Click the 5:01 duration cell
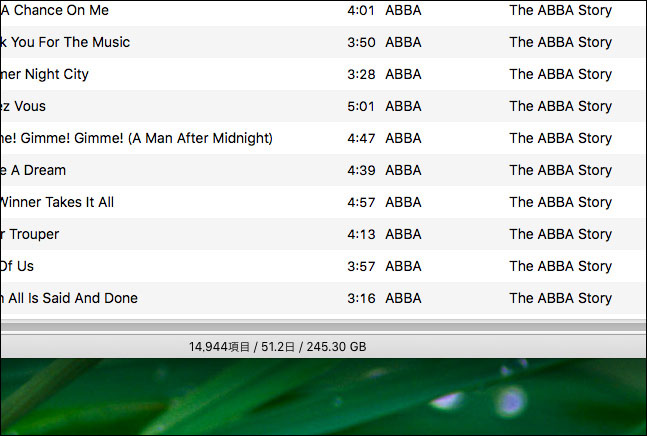Image resolution: width=647 pixels, height=436 pixels. 361,106
